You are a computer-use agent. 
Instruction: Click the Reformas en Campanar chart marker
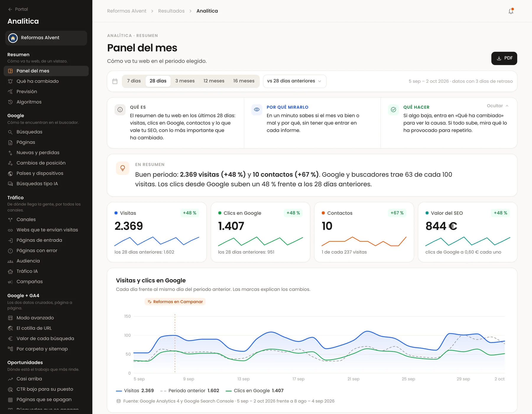click(175, 302)
